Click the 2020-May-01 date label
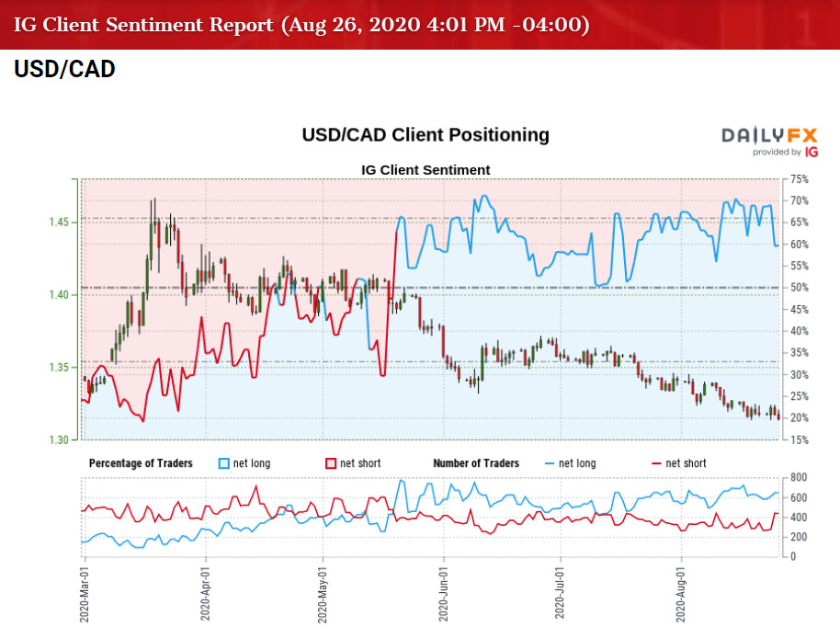 (323, 595)
